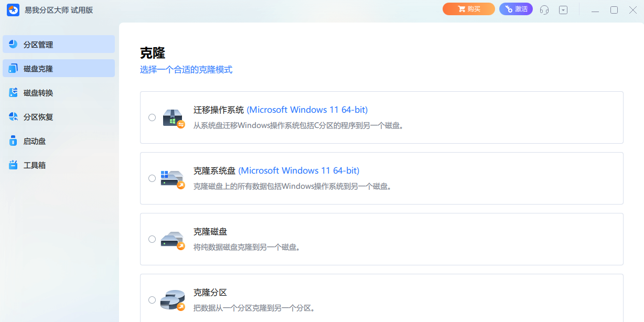Click the text 选择一个合适的克隆模式
Viewport: 644px width, 322px height.
186,69
